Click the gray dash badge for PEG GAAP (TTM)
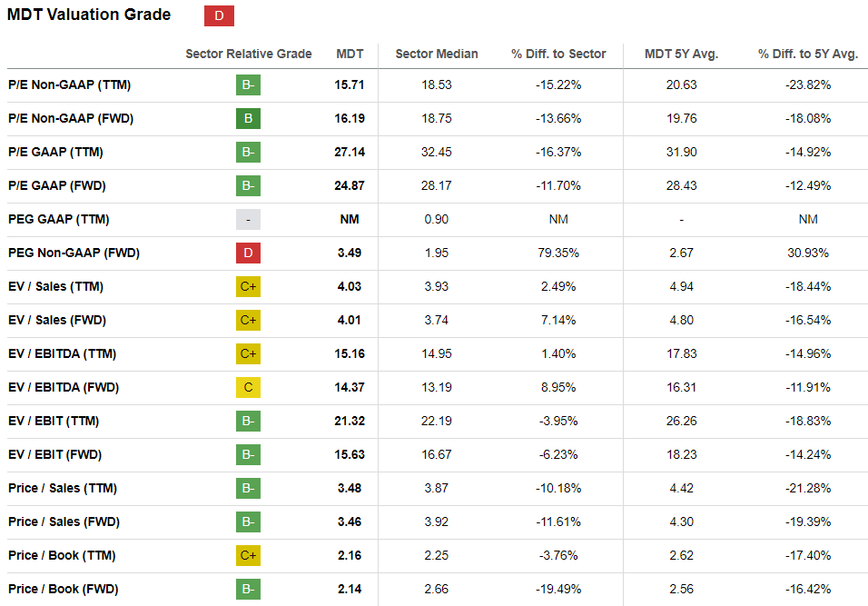The width and height of the screenshot is (868, 606). tap(248, 219)
